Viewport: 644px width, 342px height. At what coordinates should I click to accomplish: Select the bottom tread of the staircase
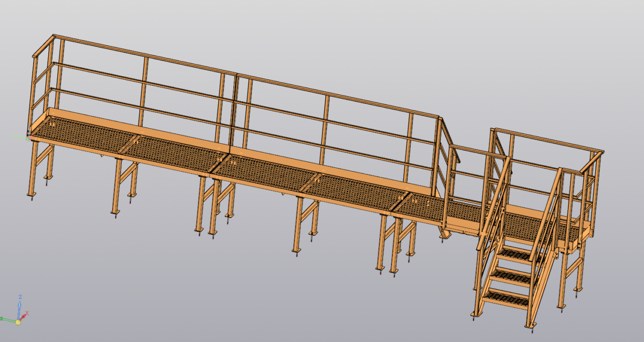point(506,299)
